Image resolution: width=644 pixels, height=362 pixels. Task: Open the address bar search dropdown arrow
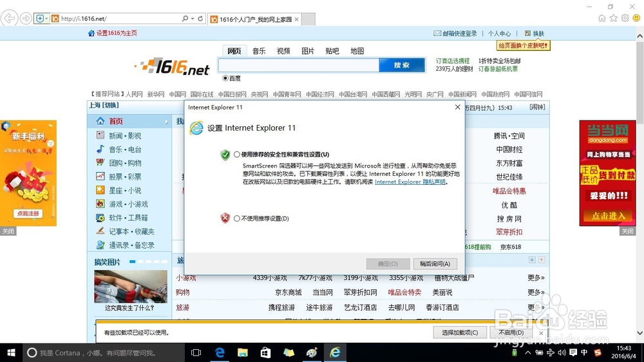[x=192, y=19]
